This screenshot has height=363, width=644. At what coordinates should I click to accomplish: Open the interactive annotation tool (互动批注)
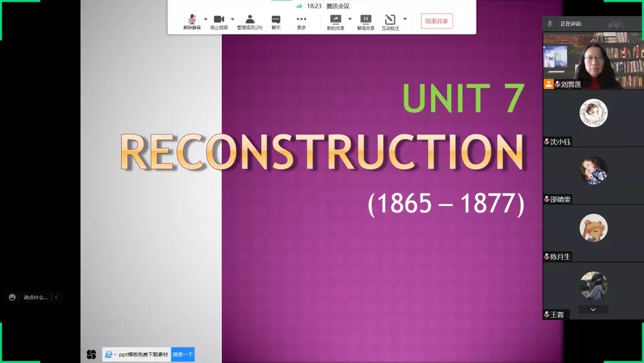coord(390,20)
